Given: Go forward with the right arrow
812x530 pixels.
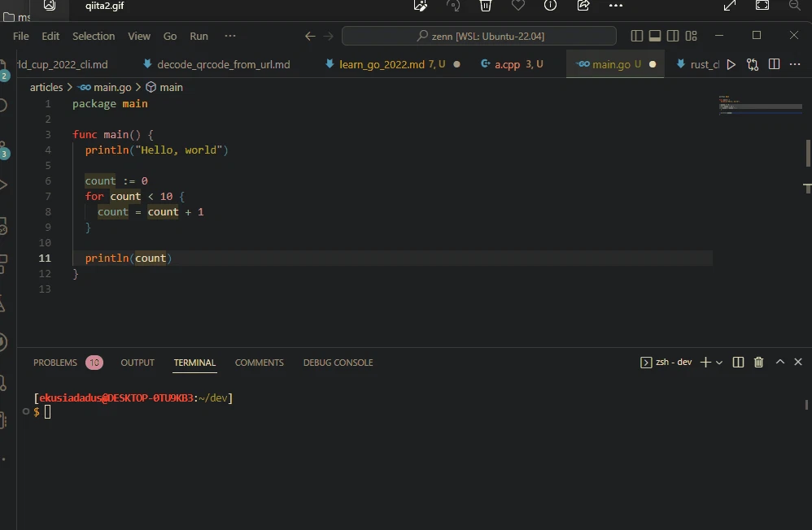Looking at the screenshot, I should coord(329,37).
